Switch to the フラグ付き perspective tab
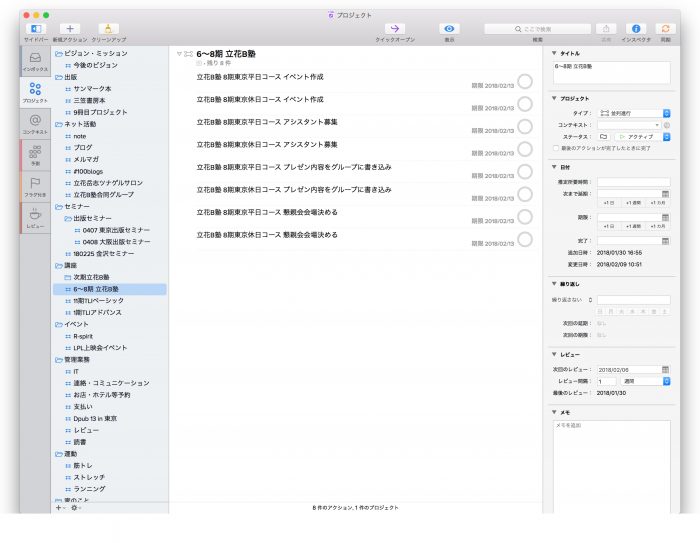 pyautogui.click(x=35, y=187)
